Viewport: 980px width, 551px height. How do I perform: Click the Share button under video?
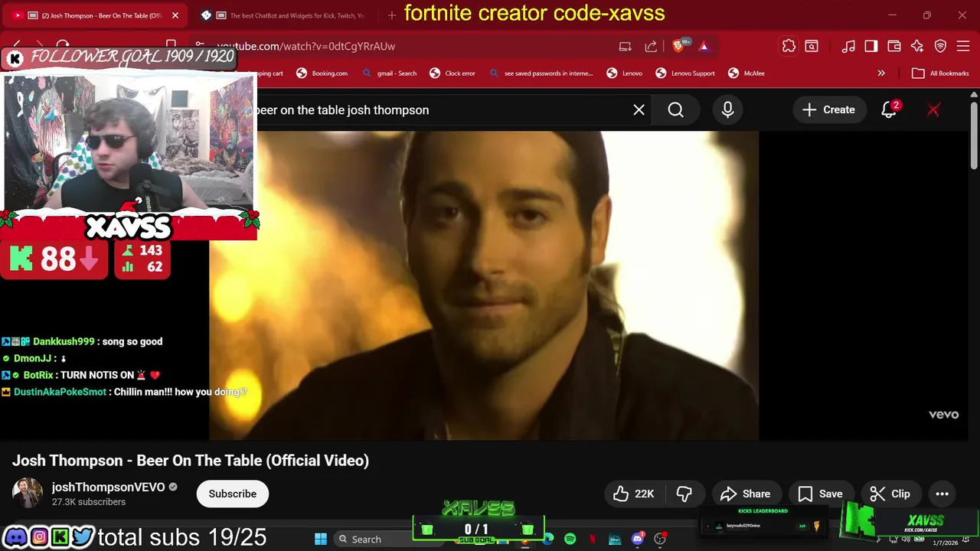coord(745,494)
